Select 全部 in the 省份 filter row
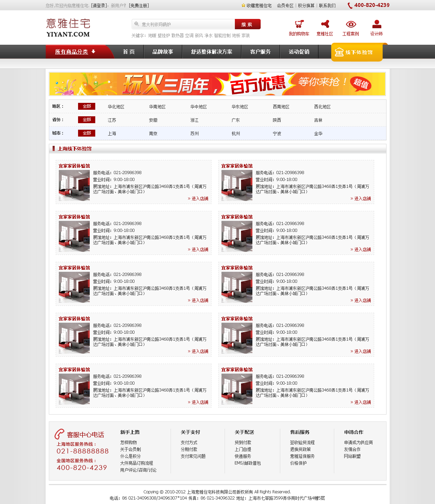The image size is (435, 504). tap(87, 120)
